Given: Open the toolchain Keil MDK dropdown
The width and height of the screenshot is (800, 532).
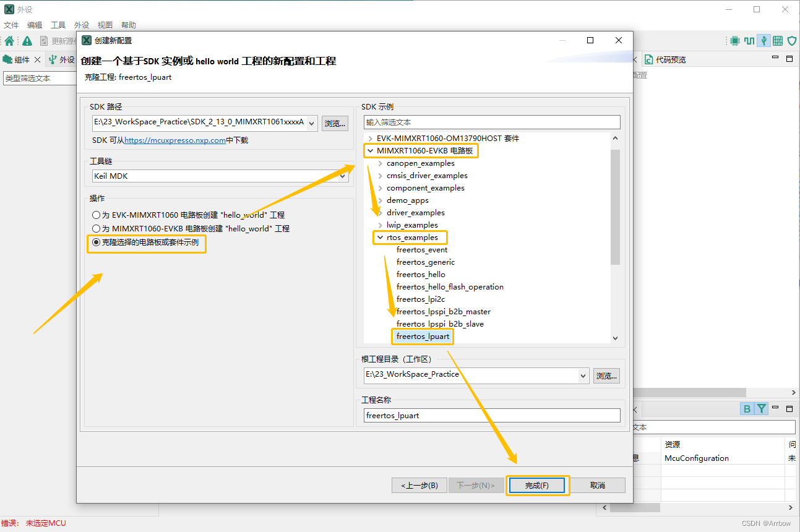Looking at the screenshot, I should tap(343, 176).
